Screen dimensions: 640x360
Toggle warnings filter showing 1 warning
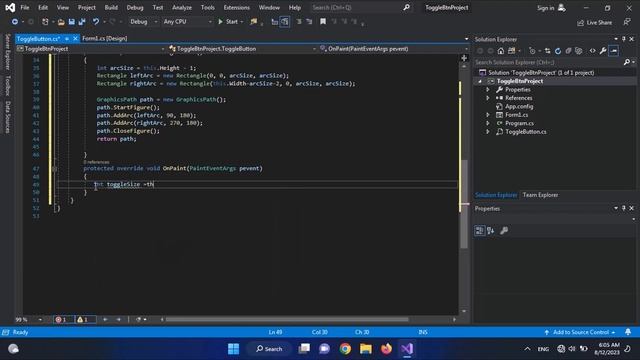pyautogui.click(x=85, y=319)
